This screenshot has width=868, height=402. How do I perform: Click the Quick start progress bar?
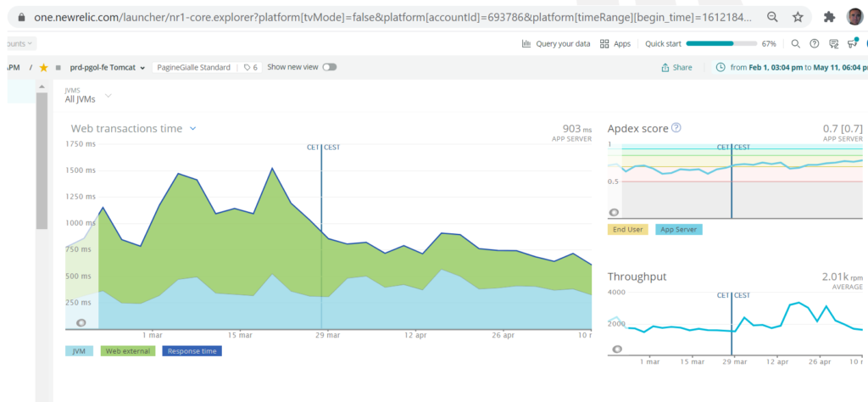[x=721, y=43]
